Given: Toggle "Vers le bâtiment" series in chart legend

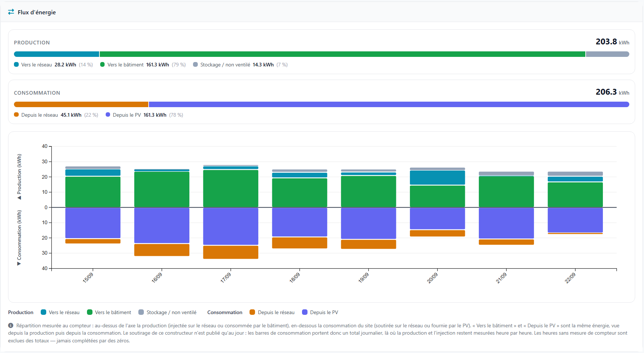Looking at the screenshot, I should click(109, 312).
